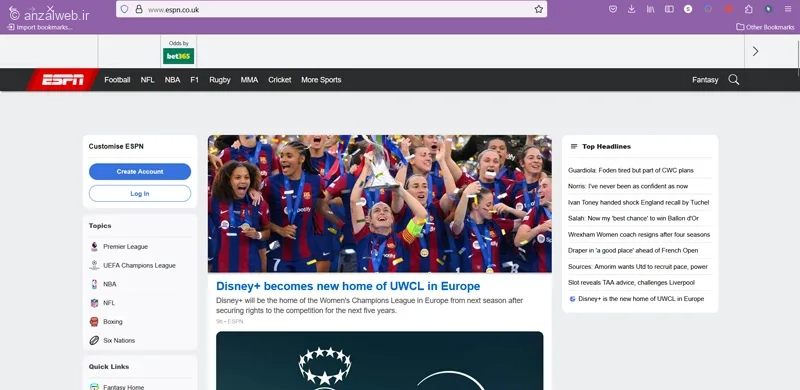The width and height of the screenshot is (800, 390).
Task: Open the UEFA Champions League logo under Topics
Action: click(x=94, y=265)
